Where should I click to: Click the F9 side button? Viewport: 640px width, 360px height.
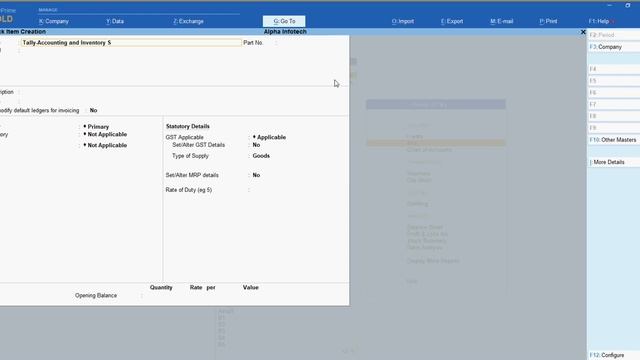pos(613,128)
